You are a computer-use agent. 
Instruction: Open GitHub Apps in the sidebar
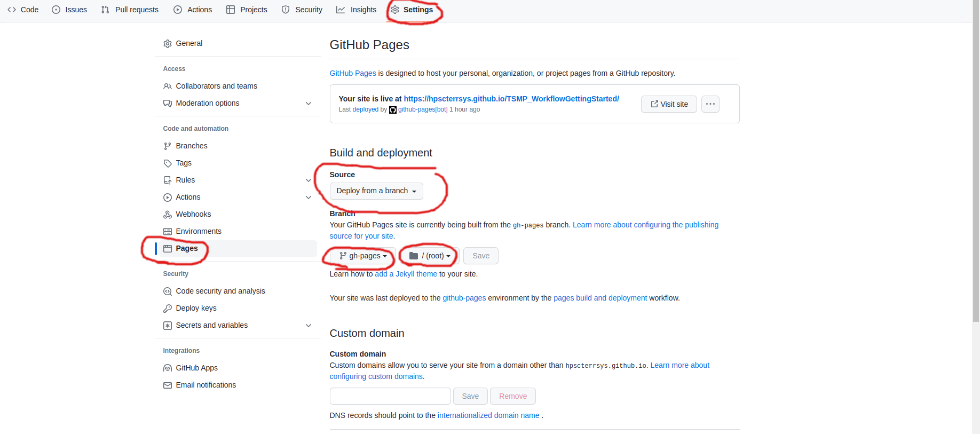(239, 368)
